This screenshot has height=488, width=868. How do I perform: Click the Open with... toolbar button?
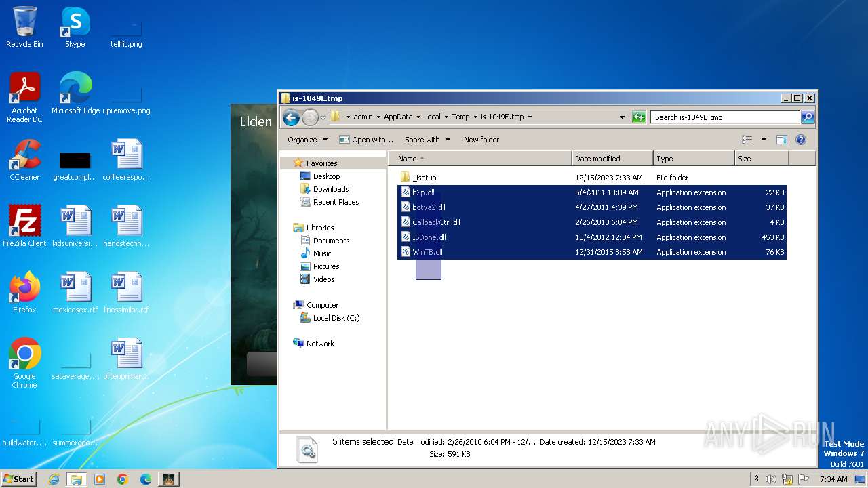[366, 140]
